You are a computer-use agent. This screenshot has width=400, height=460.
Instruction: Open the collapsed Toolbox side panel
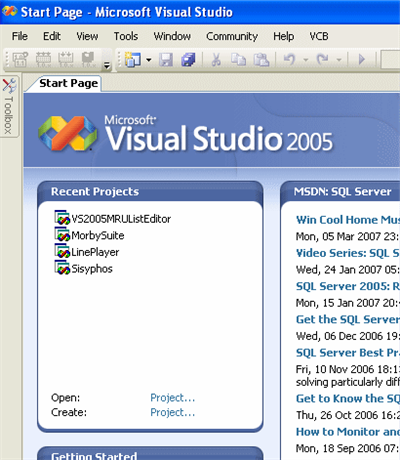coord(9,106)
